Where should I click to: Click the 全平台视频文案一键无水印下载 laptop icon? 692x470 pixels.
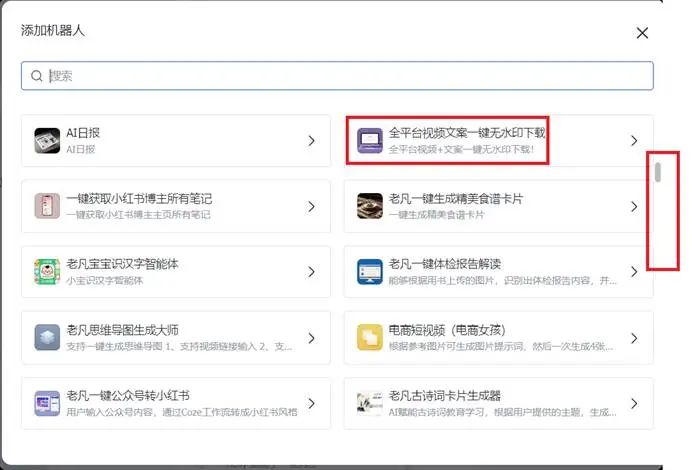pyautogui.click(x=369, y=141)
